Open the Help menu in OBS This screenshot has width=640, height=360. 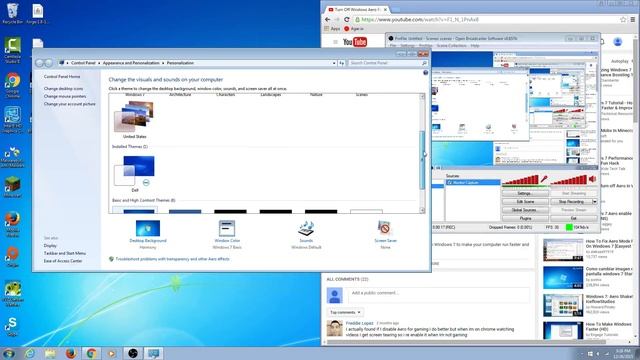click(x=475, y=46)
